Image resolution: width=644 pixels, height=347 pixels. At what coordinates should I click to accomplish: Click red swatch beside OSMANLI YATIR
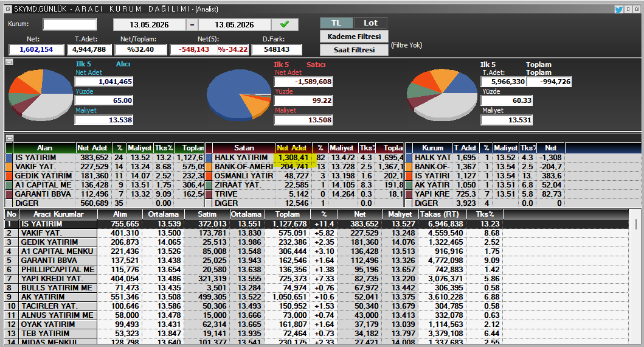point(209,175)
